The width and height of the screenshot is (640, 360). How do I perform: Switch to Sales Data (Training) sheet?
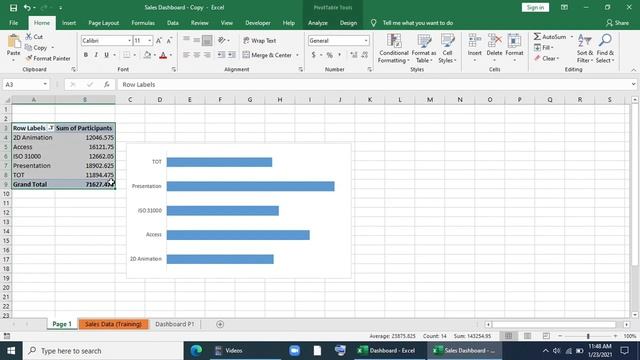[x=113, y=324]
